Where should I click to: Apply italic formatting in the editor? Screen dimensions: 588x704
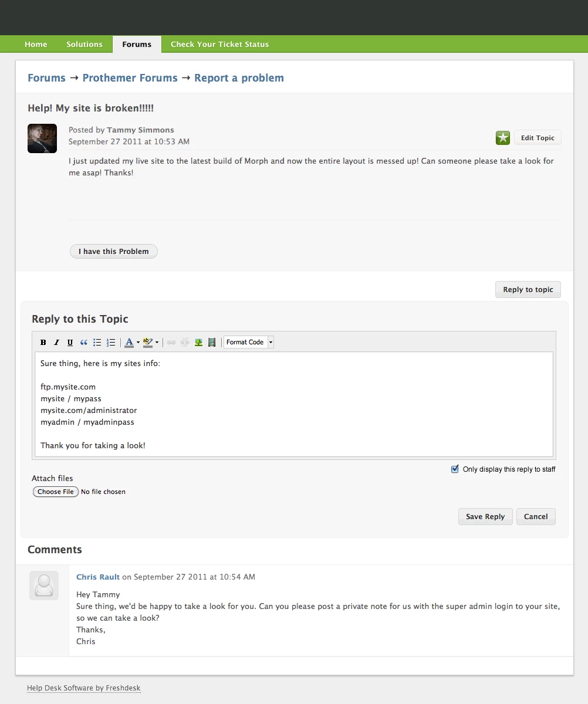(x=57, y=342)
